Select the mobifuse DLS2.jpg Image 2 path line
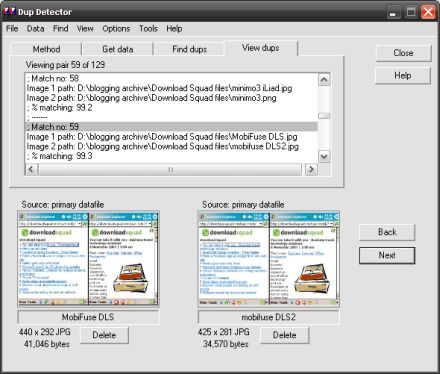 172,146
